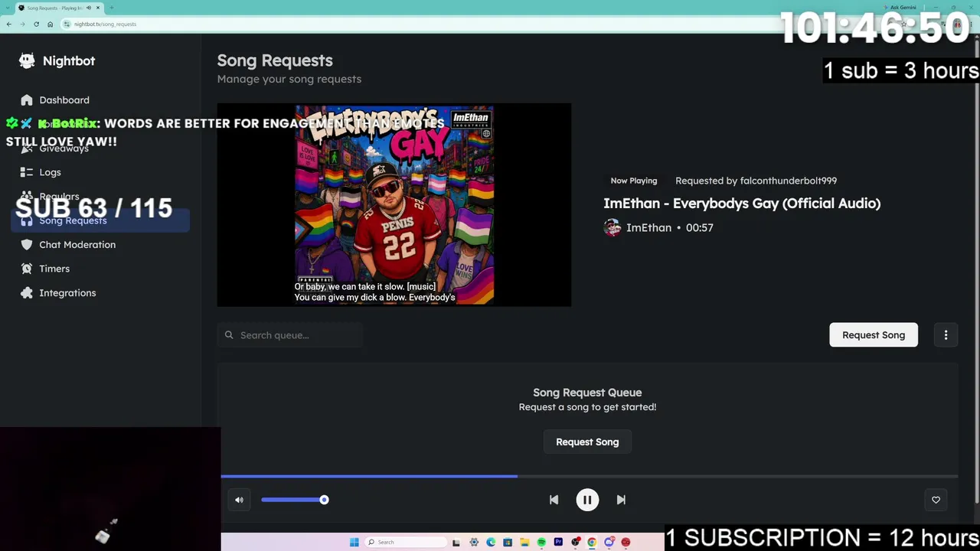Viewport: 980px width, 551px height.
Task: Open the Windows Start menu
Action: pos(354,543)
